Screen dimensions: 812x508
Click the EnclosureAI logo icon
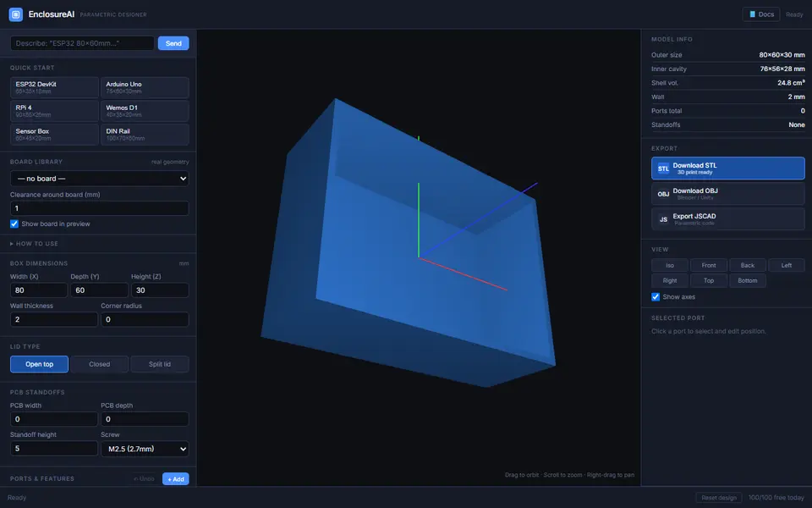coord(15,14)
